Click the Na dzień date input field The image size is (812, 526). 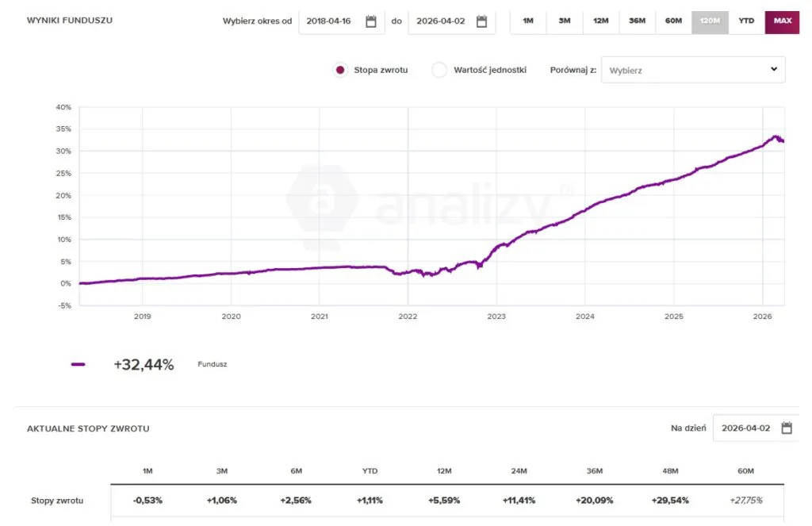(x=745, y=428)
